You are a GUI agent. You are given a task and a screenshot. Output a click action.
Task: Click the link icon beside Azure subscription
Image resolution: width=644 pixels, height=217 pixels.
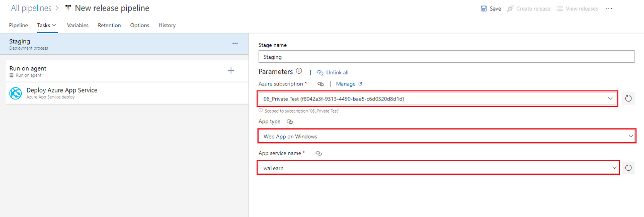320,84
